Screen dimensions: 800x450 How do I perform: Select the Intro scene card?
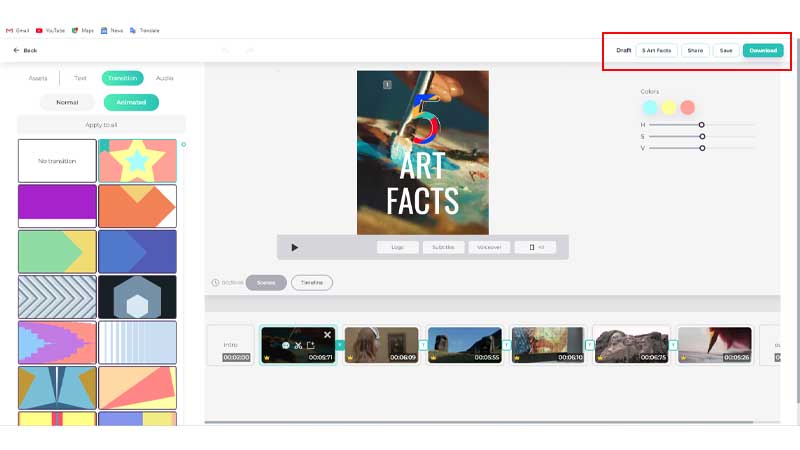(x=231, y=345)
